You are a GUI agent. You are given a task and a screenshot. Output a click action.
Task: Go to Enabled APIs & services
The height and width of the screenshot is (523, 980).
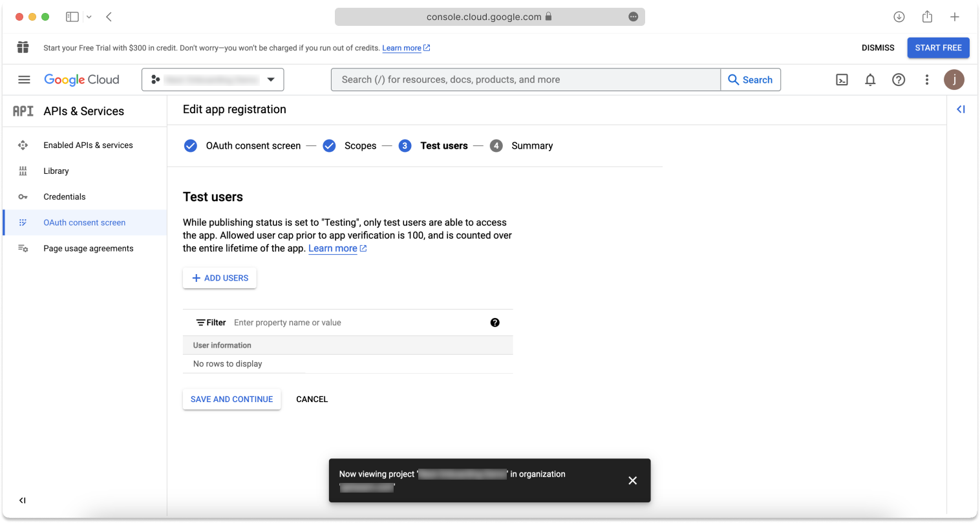(88, 145)
